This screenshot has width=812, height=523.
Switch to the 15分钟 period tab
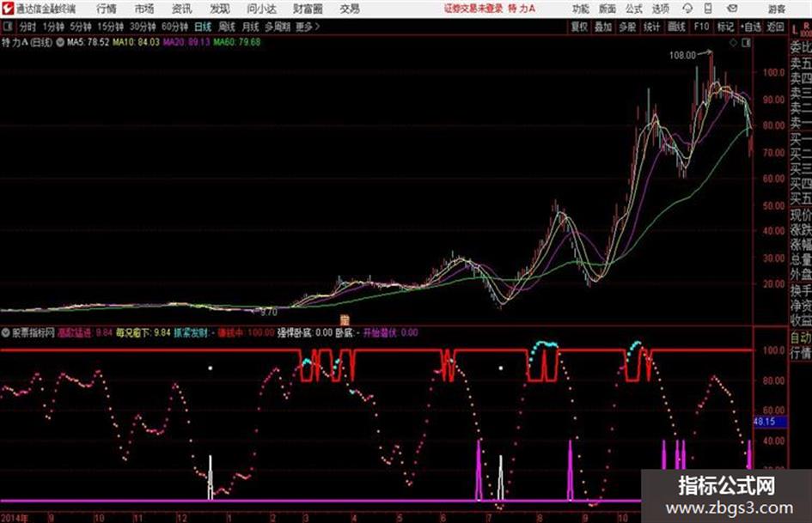(x=110, y=27)
